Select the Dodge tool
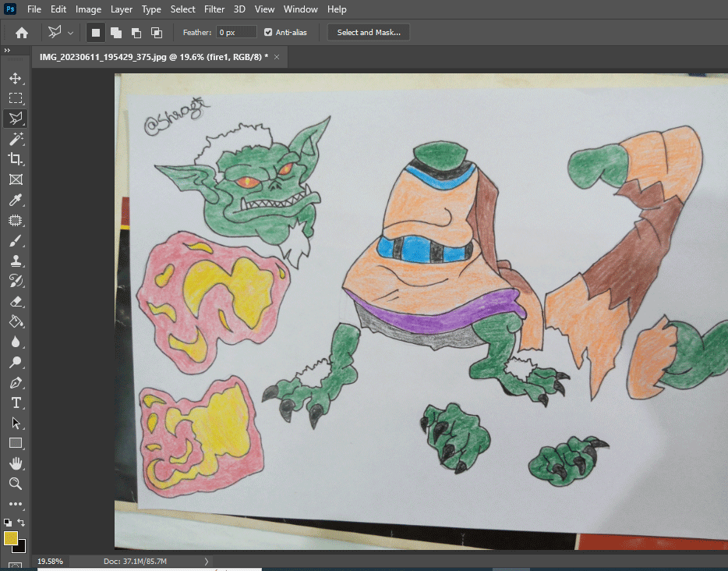 (16, 363)
